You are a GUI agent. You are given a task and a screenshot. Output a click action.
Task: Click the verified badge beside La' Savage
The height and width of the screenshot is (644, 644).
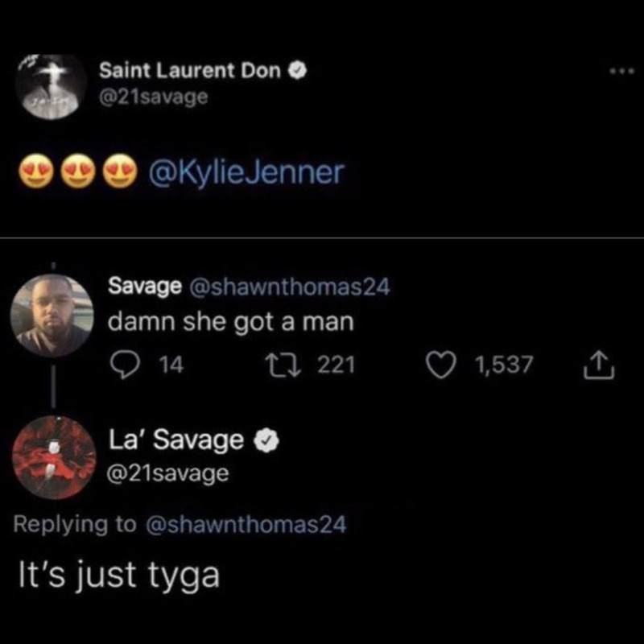coord(266,440)
